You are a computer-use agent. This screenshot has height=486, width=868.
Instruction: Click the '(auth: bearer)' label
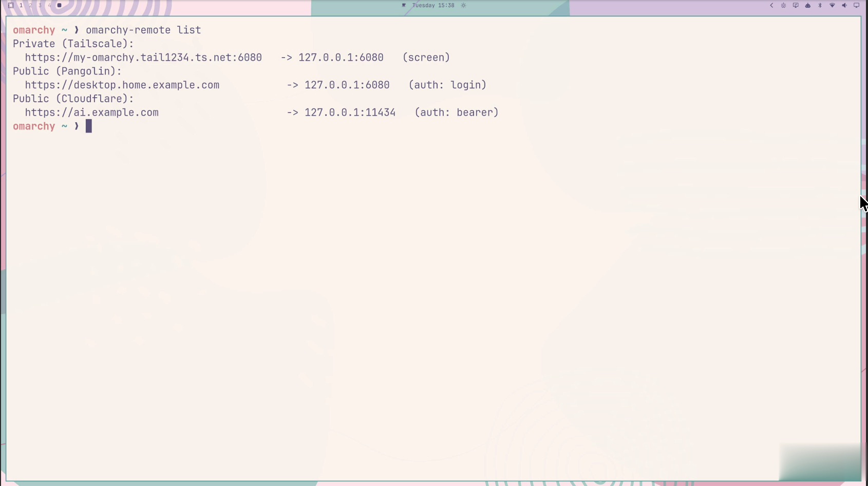(x=457, y=113)
